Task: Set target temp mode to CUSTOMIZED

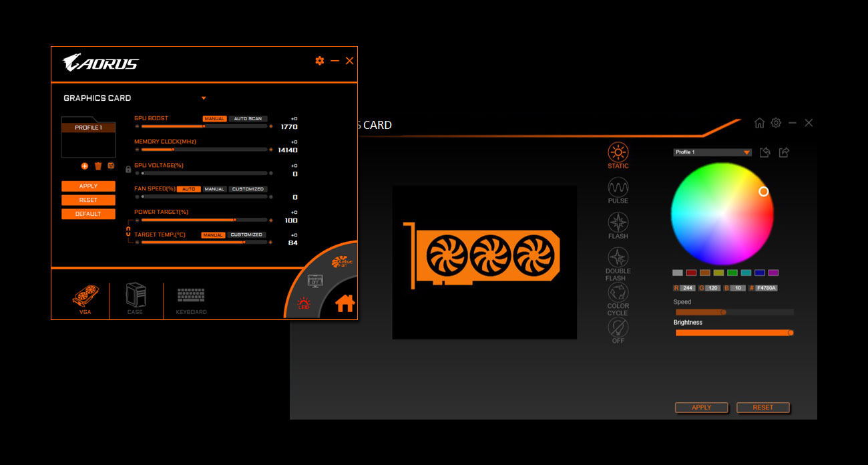Action: (x=246, y=235)
